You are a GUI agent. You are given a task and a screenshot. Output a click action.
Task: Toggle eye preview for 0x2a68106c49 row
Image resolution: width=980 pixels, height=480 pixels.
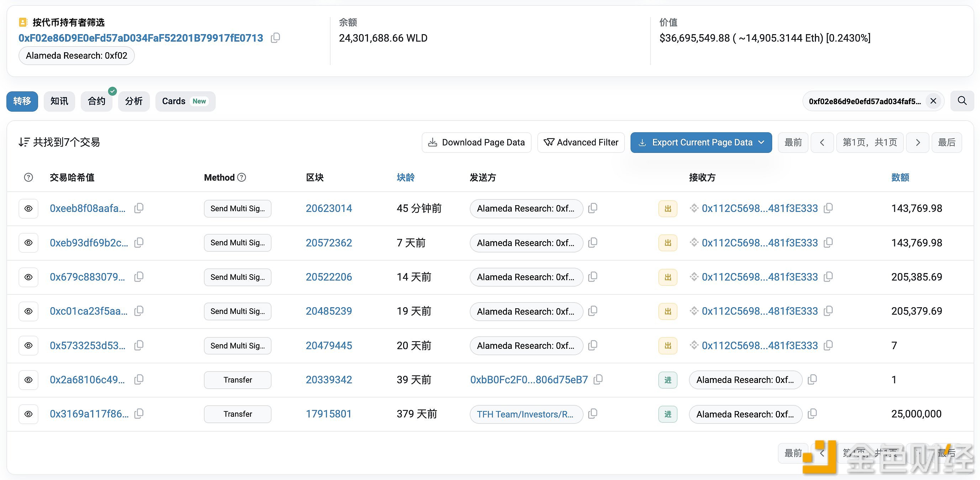[28, 380]
